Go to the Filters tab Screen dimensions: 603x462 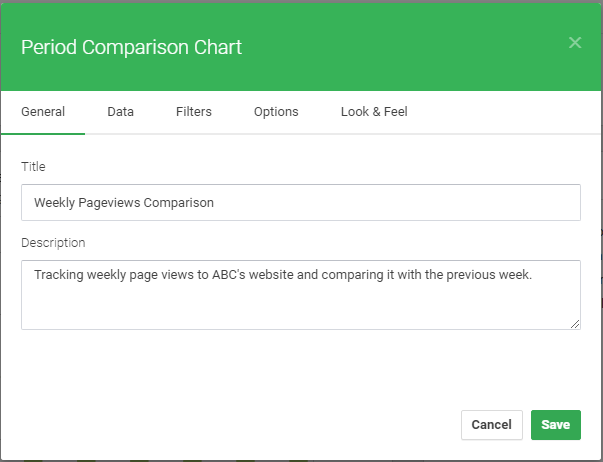[x=194, y=112]
